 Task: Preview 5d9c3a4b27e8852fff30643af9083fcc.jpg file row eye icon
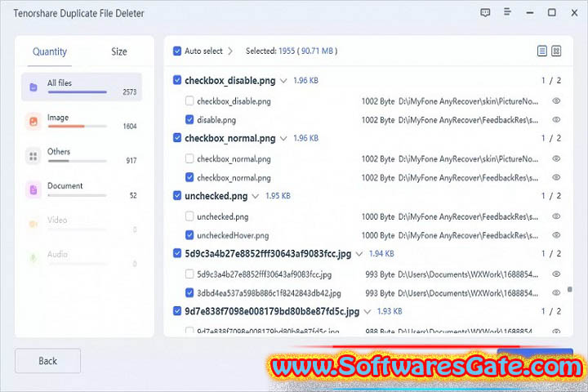click(x=556, y=274)
